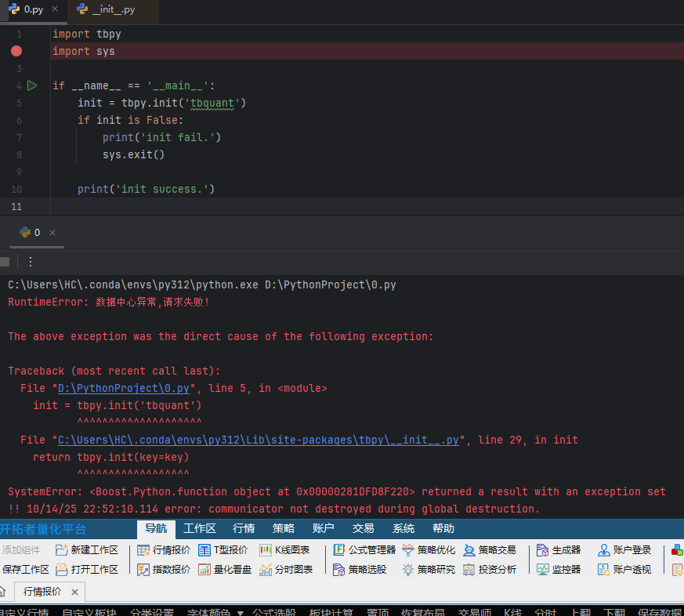Screen dimensions: 684x616
Task: Open the site-packages tbpy __init__.py traceback link
Action: point(259,440)
